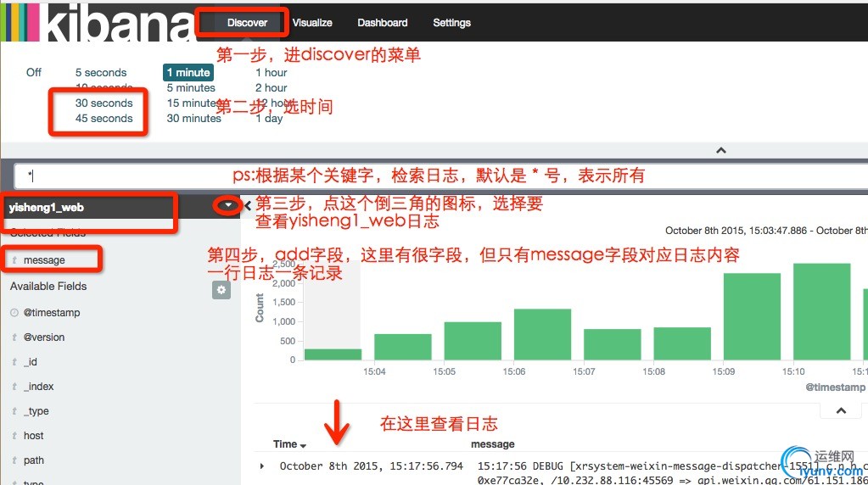Click the histogram bar at 15:07
The height and width of the screenshot is (485, 868).
(613, 344)
